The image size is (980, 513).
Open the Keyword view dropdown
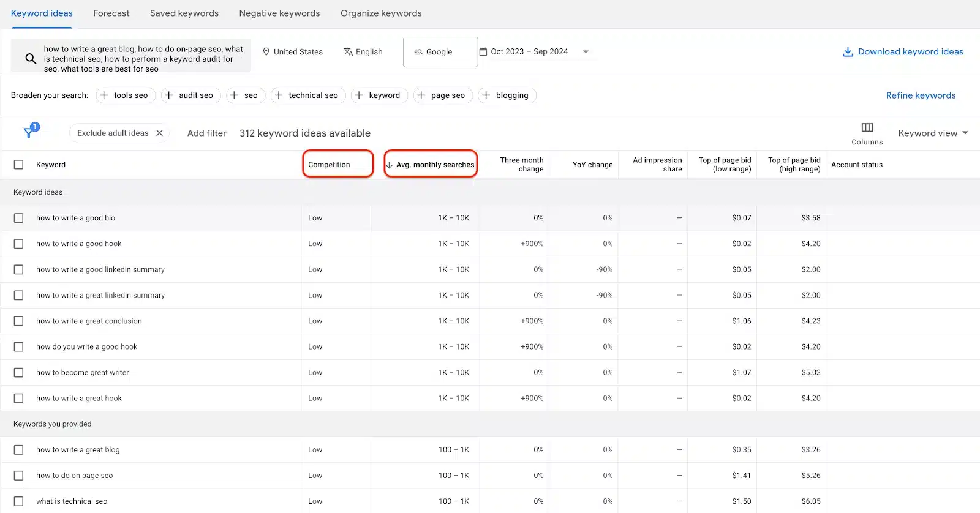(933, 133)
